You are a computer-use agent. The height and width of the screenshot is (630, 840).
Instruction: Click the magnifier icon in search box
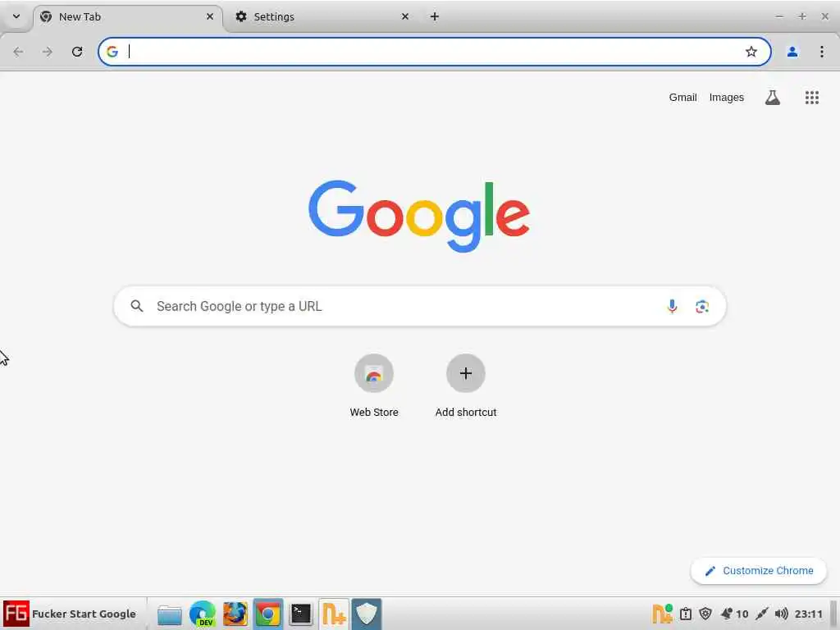tap(137, 306)
